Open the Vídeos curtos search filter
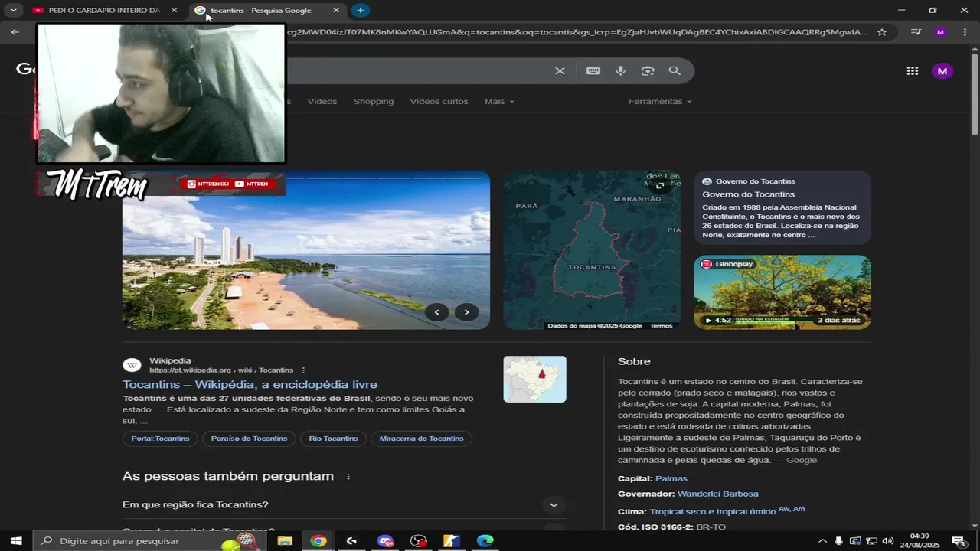The image size is (980, 551). click(439, 102)
